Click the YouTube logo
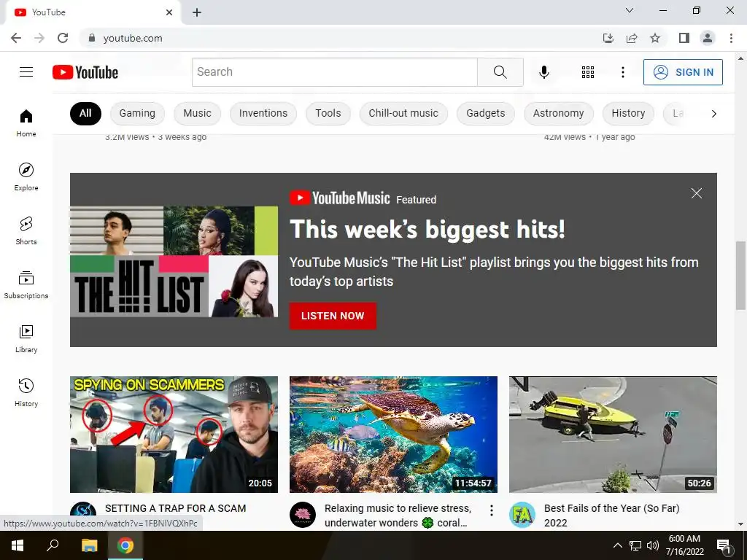The image size is (747, 560). [x=85, y=72]
